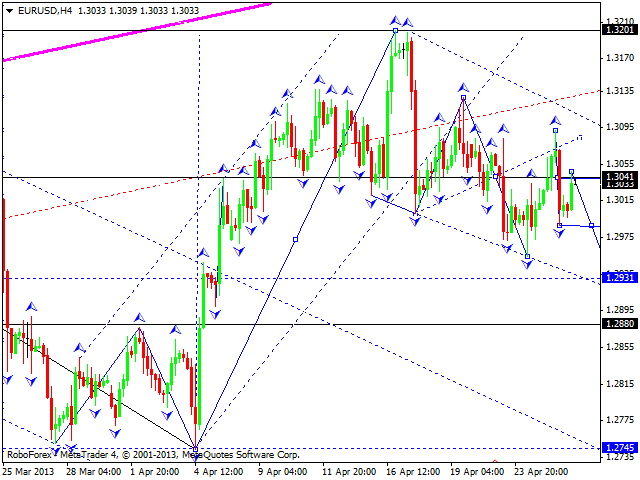Click the 1.2931 price level label

click(x=621, y=278)
